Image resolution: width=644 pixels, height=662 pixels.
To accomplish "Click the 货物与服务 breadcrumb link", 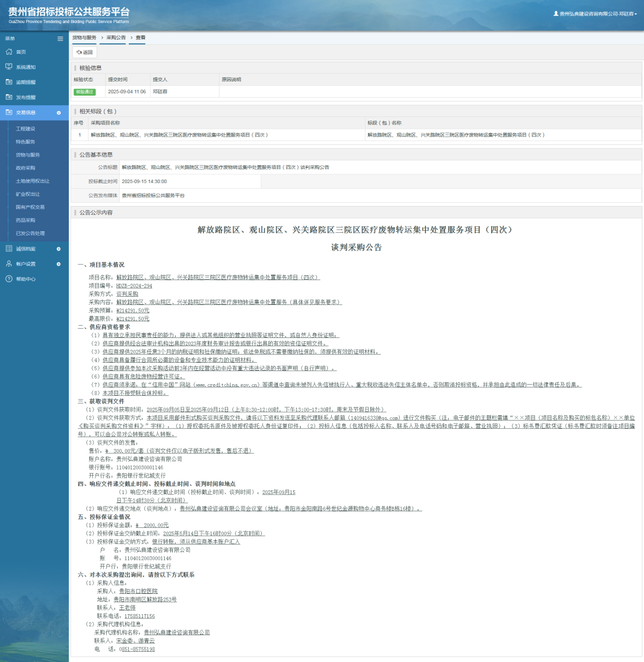I will click(84, 38).
